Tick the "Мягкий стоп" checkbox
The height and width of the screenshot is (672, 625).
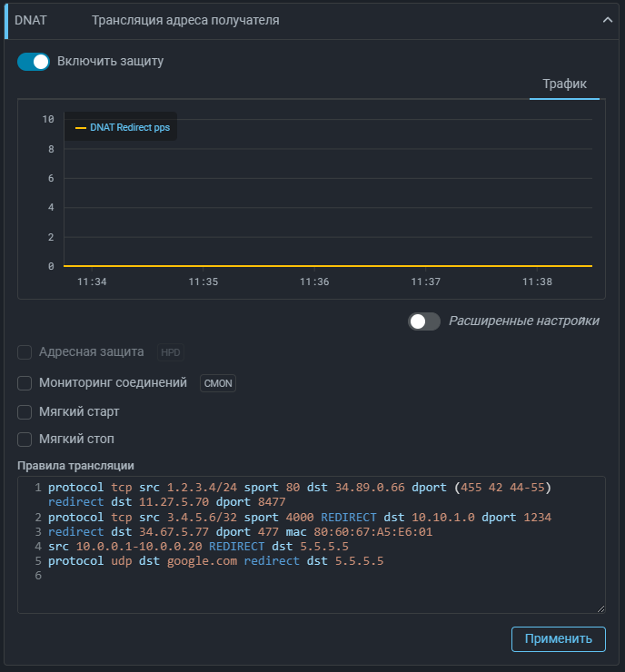pyautogui.click(x=25, y=440)
